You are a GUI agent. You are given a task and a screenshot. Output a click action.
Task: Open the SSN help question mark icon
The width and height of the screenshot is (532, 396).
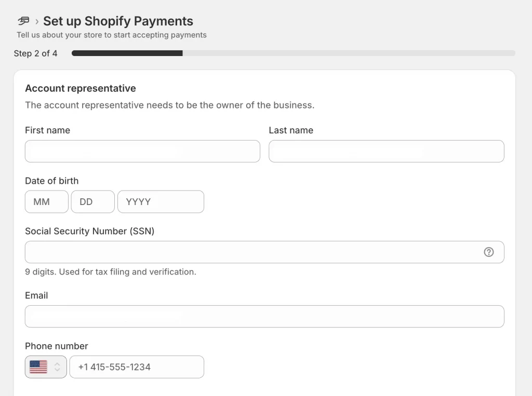click(x=488, y=252)
